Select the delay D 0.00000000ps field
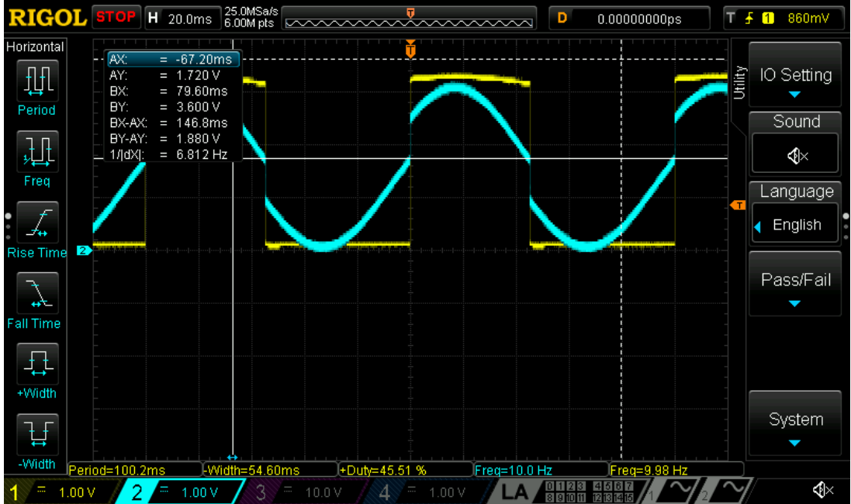Image resolution: width=851 pixels, height=504 pixels. point(630,19)
